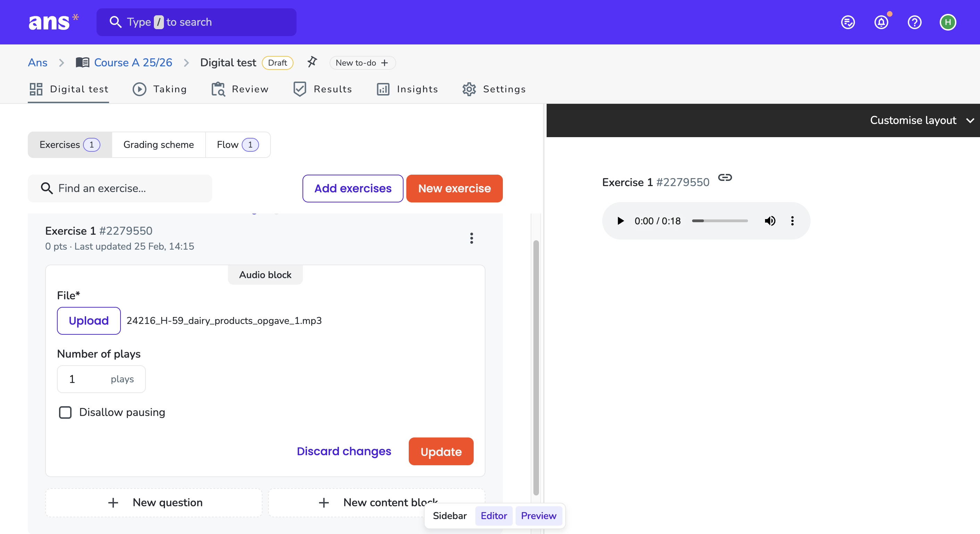Image resolution: width=980 pixels, height=534 pixels.
Task: Open the Results tab
Action: coord(323,89)
